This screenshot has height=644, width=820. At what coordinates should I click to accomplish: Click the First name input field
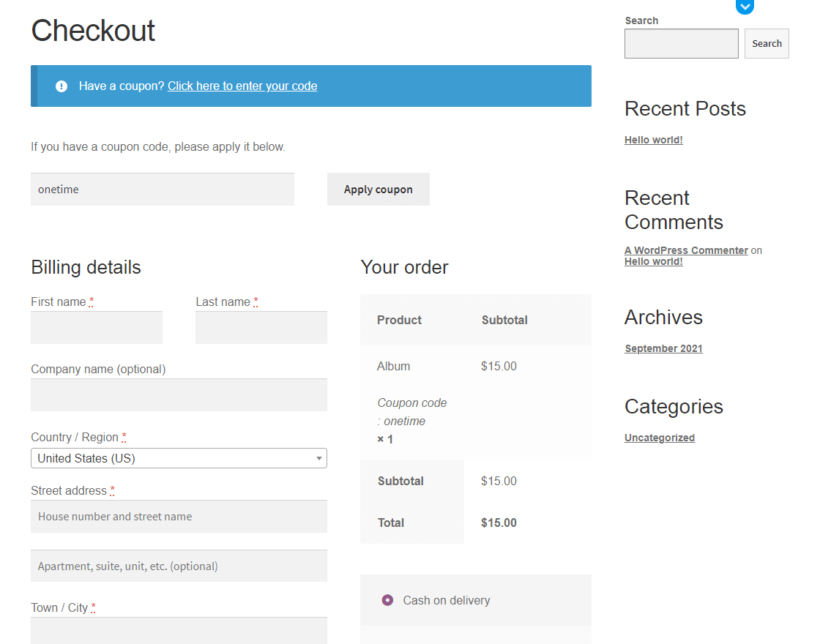[97, 328]
